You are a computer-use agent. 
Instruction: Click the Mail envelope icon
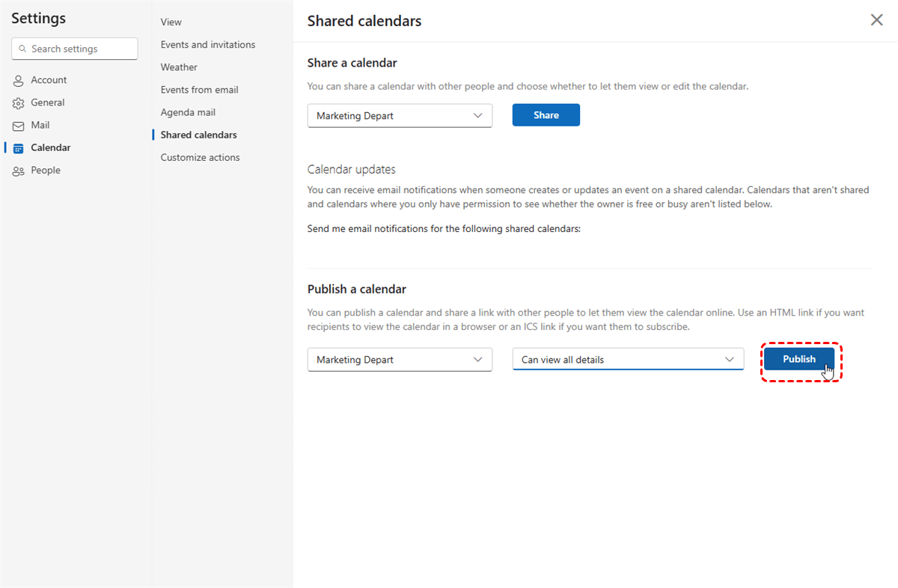coord(19,126)
